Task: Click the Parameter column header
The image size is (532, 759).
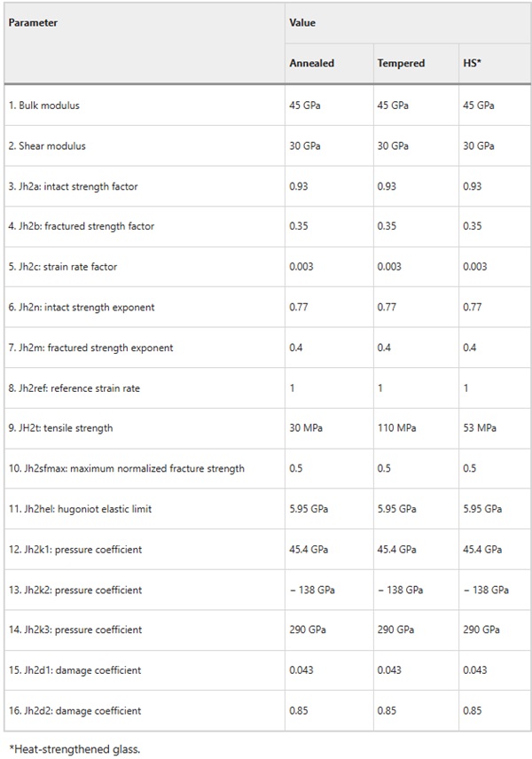Action: 33,23
